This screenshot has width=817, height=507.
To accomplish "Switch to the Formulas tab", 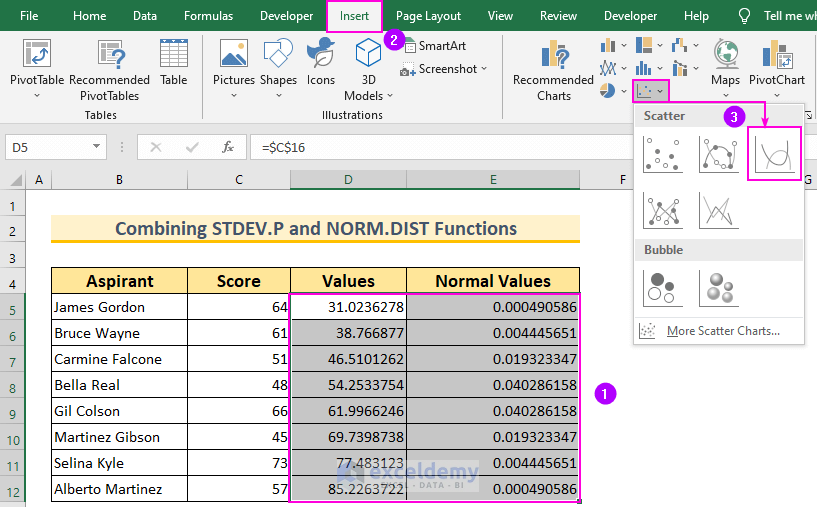I will click(208, 16).
